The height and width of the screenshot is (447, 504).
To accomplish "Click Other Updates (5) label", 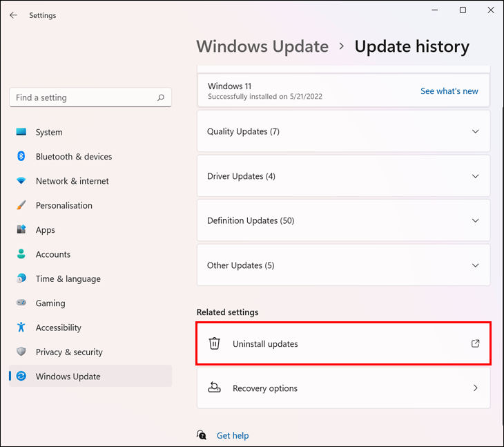I will (241, 265).
